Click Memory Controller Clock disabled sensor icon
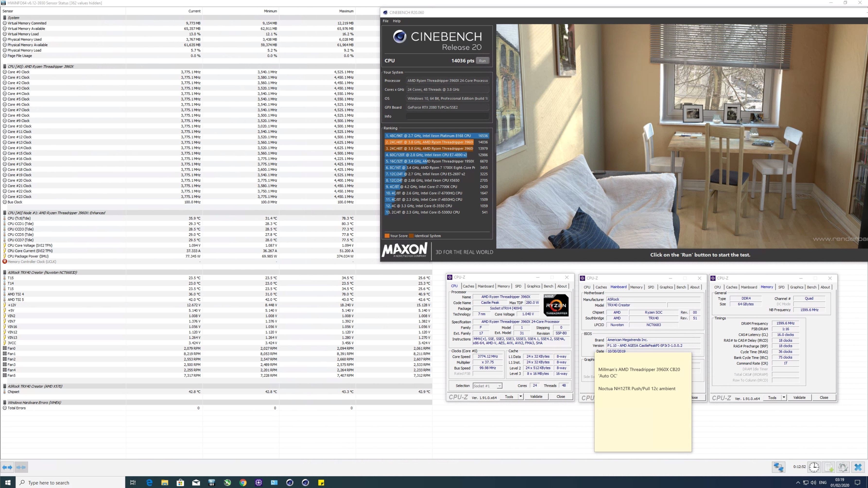 [5, 261]
